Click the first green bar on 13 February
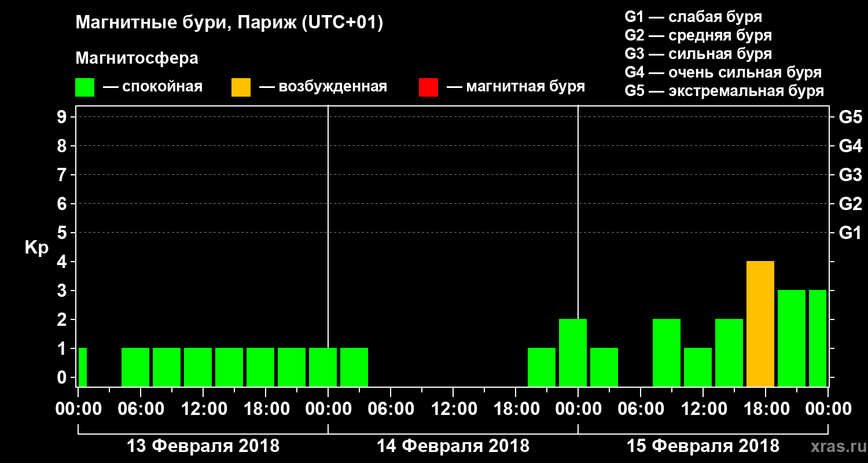868x463 pixels. (82, 368)
